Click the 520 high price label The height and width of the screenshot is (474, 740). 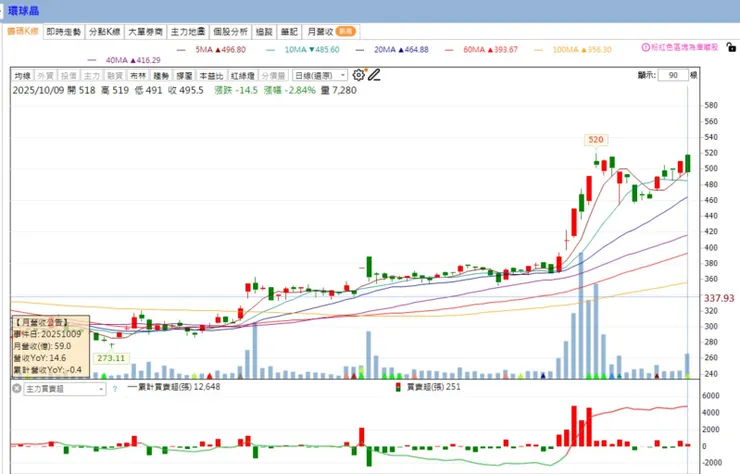click(596, 140)
